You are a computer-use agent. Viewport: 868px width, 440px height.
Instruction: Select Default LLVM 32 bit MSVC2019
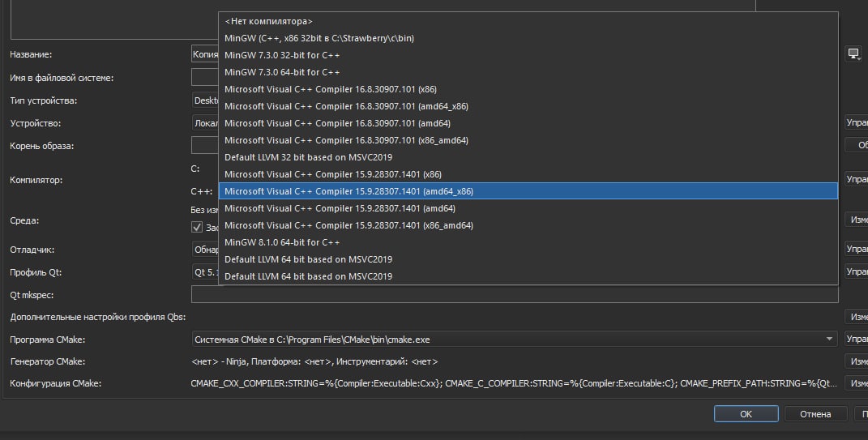click(x=528, y=157)
